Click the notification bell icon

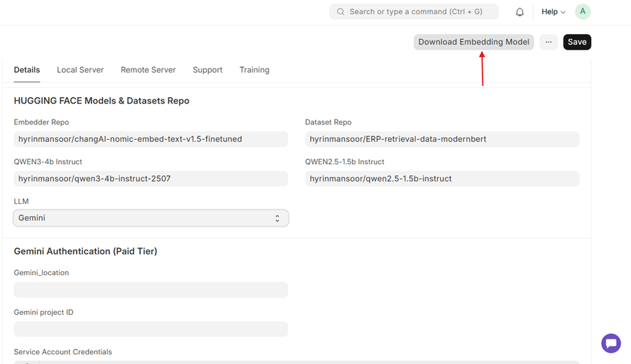pos(520,12)
